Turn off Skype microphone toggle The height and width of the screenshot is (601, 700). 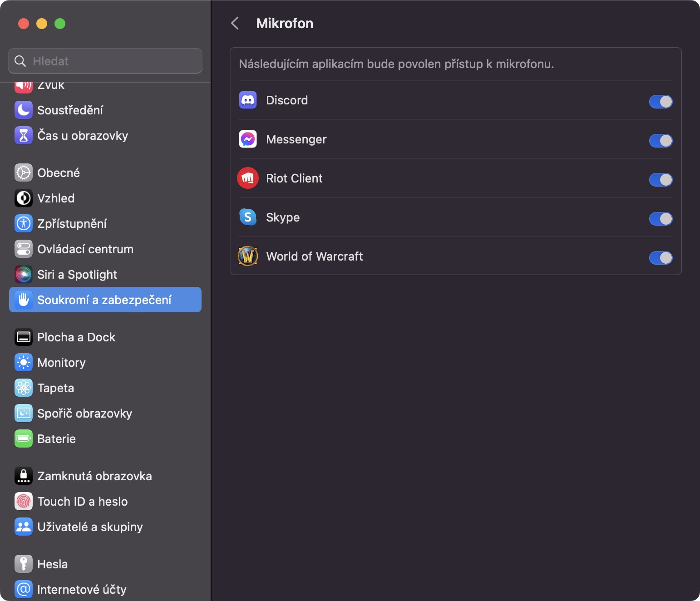[x=661, y=219]
